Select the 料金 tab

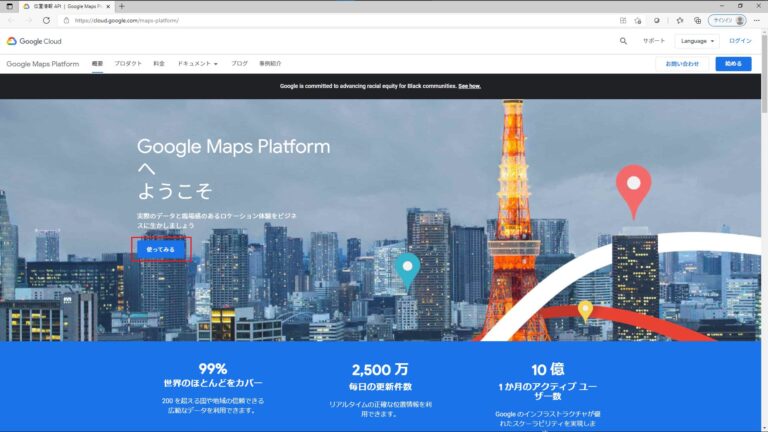click(159, 64)
